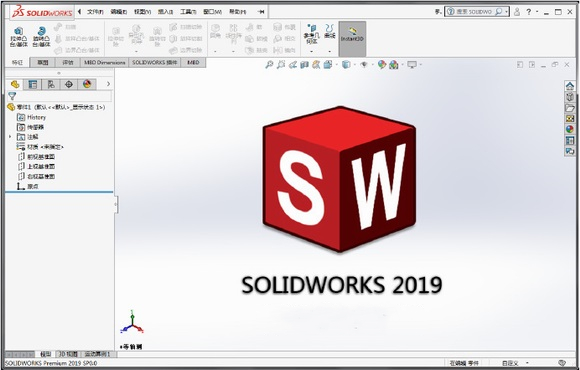Open the Curves dropdown arrow
This screenshot has width=580, height=370.
coord(329,51)
